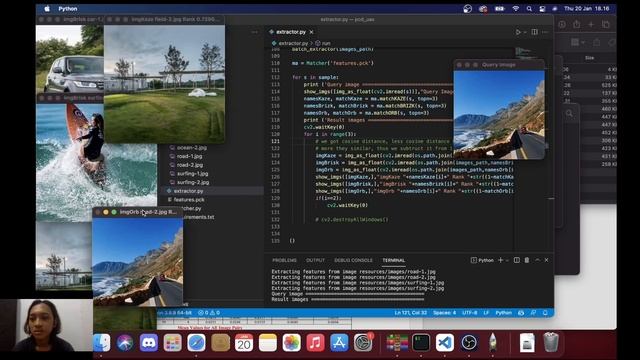Open editor More Actions ellipsis

[x=545, y=32]
